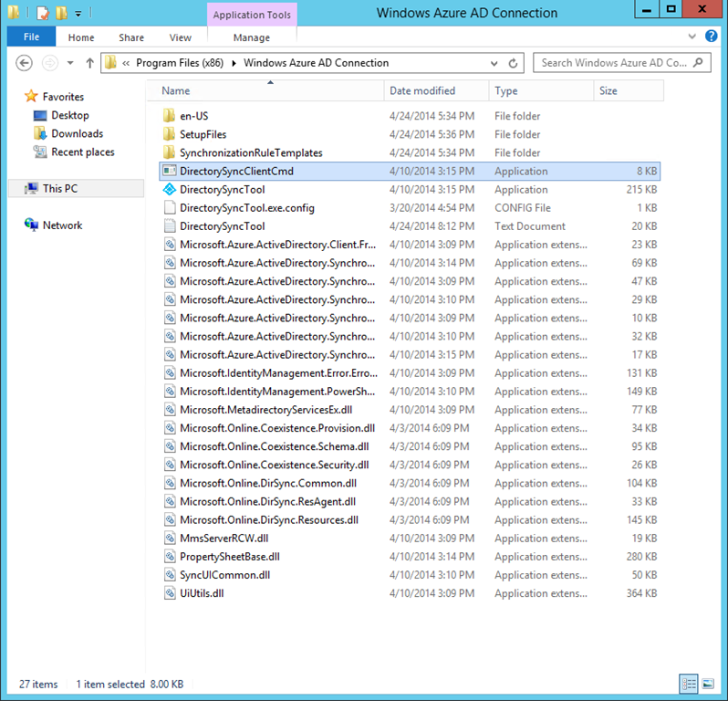The height and width of the screenshot is (701, 728).
Task: Sort by the Type column header
Action: tap(541, 91)
